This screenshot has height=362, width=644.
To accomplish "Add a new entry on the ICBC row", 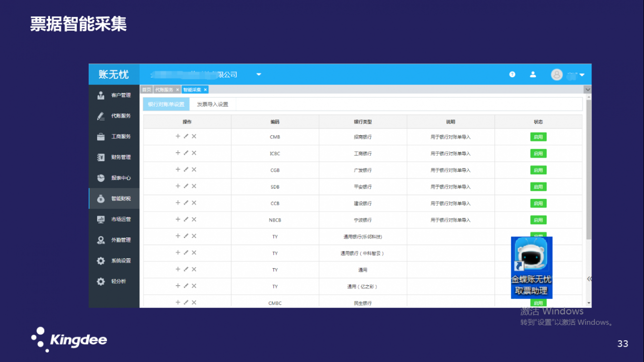I will click(178, 153).
